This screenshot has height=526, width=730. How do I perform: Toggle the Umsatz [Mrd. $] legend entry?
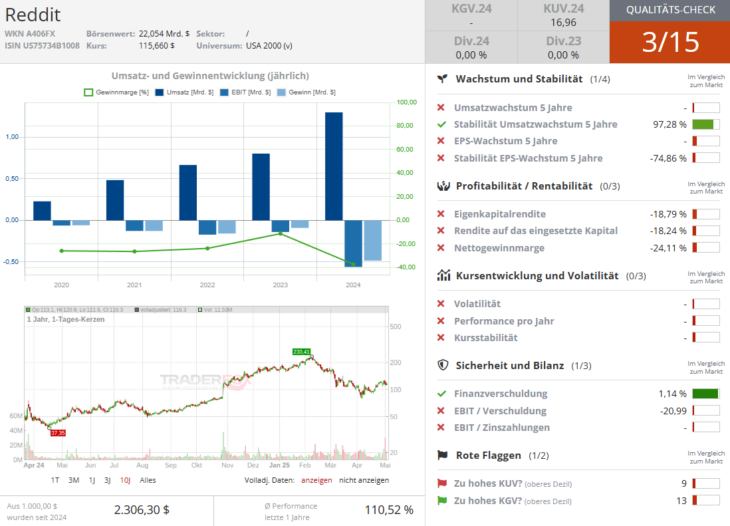pyautogui.click(x=184, y=92)
